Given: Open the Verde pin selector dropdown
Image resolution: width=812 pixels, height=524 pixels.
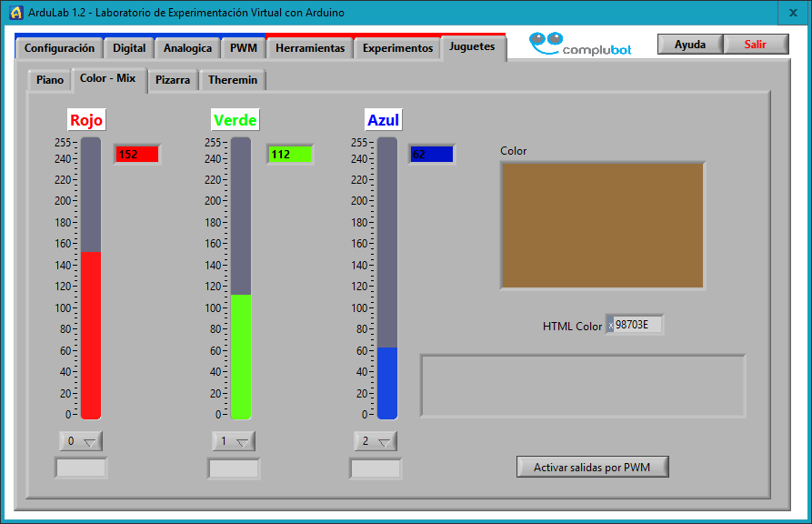Looking at the screenshot, I should (234, 442).
